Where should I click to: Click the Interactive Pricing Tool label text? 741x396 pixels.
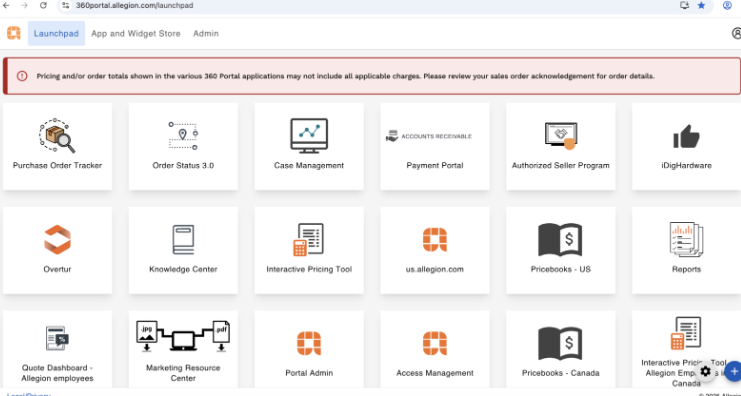309,269
